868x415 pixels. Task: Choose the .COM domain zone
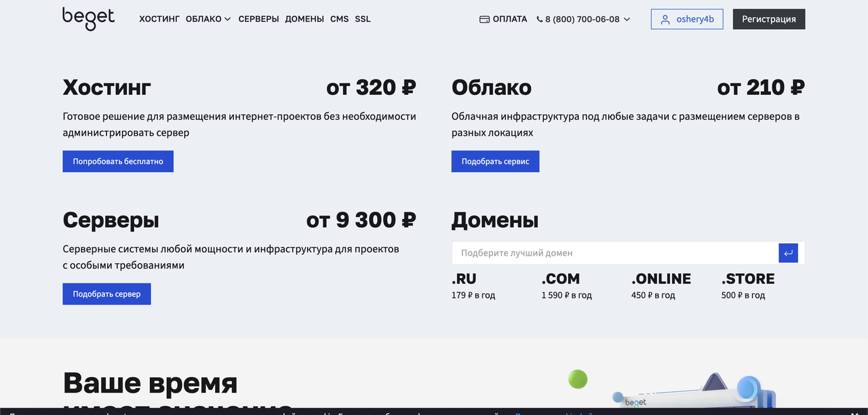point(561,279)
